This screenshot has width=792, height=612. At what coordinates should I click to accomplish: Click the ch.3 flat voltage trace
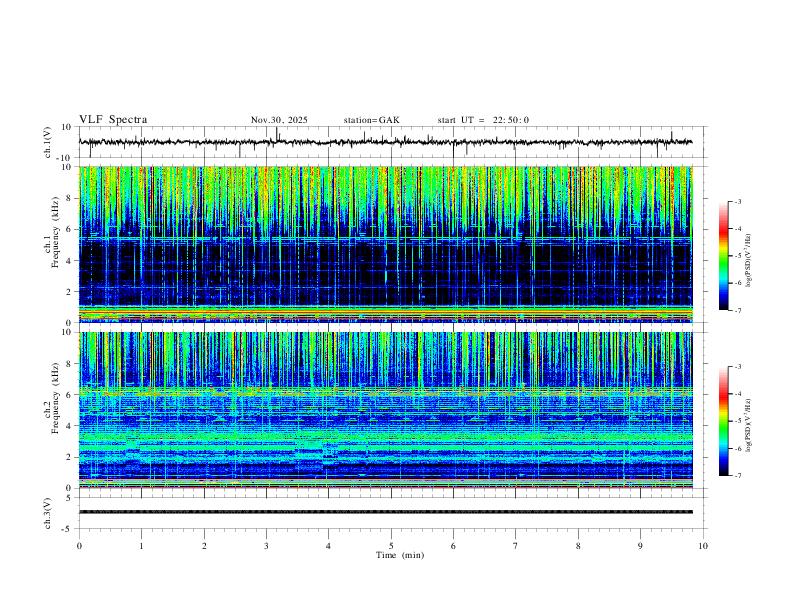pyautogui.click(x=386, y=512)
